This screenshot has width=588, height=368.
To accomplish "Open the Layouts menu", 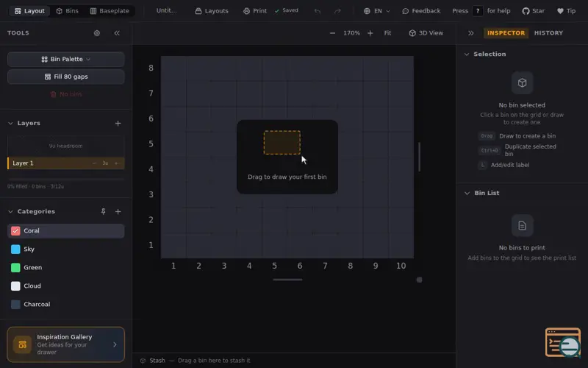I will click(212, 11).
